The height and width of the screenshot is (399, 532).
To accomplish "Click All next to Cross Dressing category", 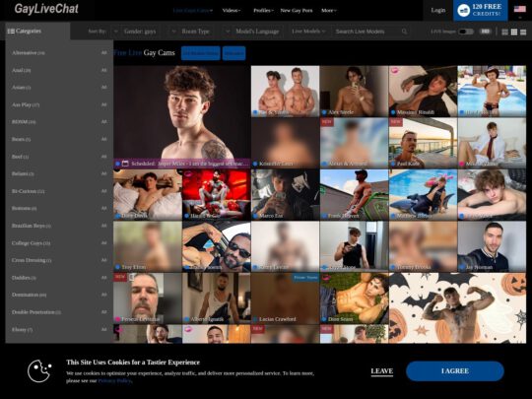I will (103, 260).
